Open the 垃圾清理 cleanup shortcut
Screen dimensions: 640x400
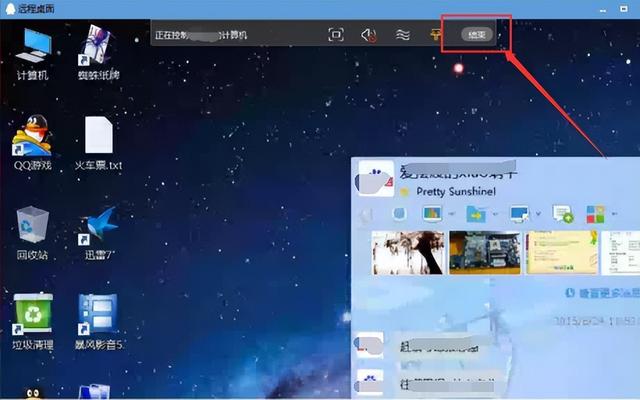click(x=33, y=322)
